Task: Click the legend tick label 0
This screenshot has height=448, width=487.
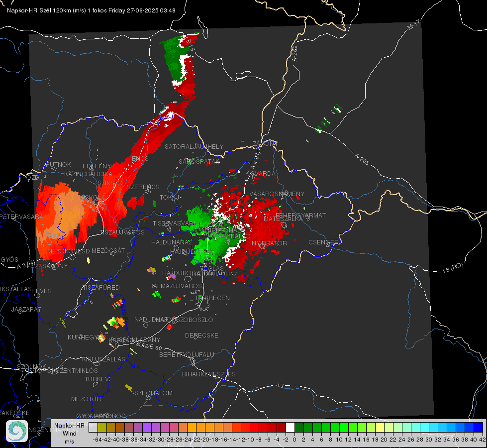Action: 294,440
